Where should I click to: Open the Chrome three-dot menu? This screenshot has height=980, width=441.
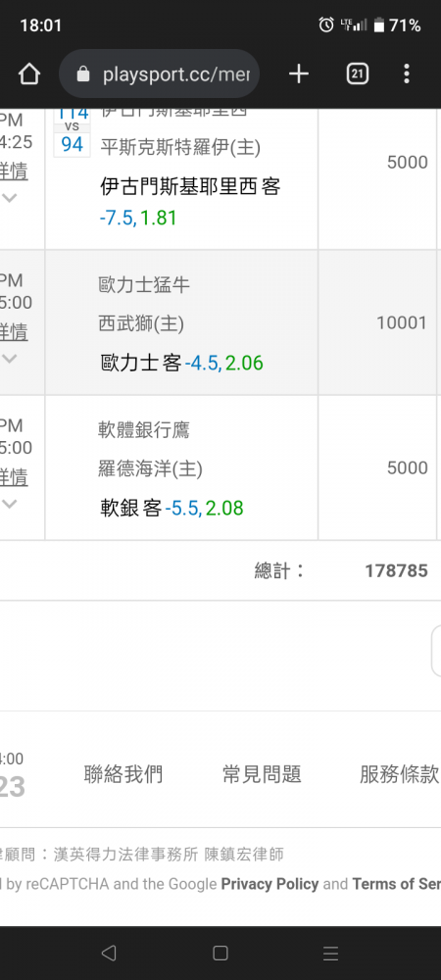[x=407, y=74]
